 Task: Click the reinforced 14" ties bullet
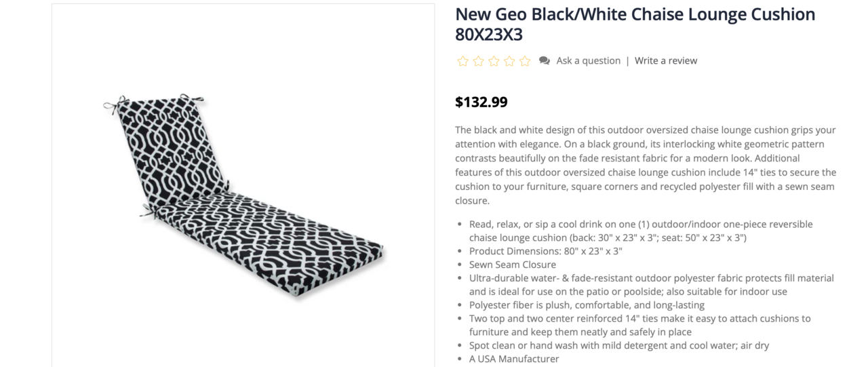click(639, 325)
